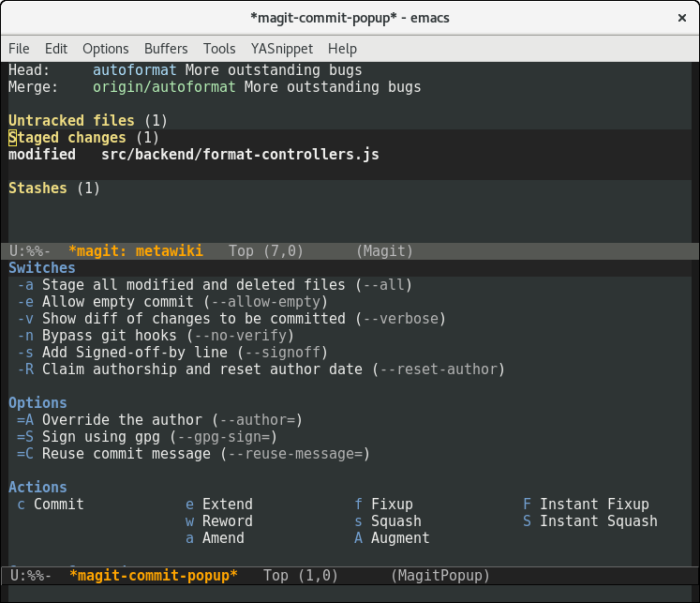
Task: Click the magit-commit-popup mode line buffer name
Action: (x=154, y=575)
